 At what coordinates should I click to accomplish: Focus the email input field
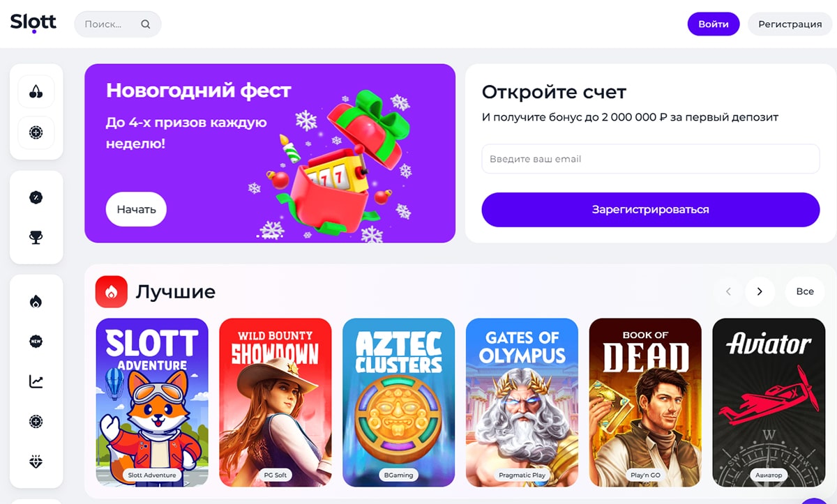[651, 159]
